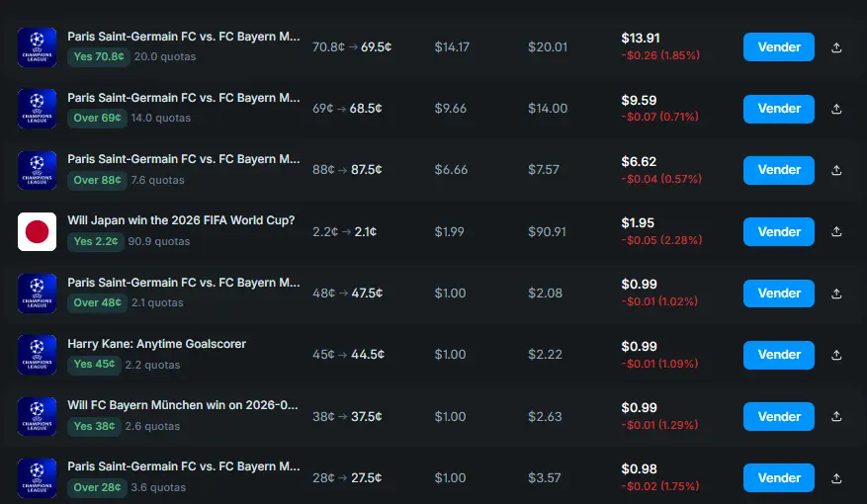Share the Over 48¢ position
The height and width of the screenshot is (504, 867).
point(836,294)
